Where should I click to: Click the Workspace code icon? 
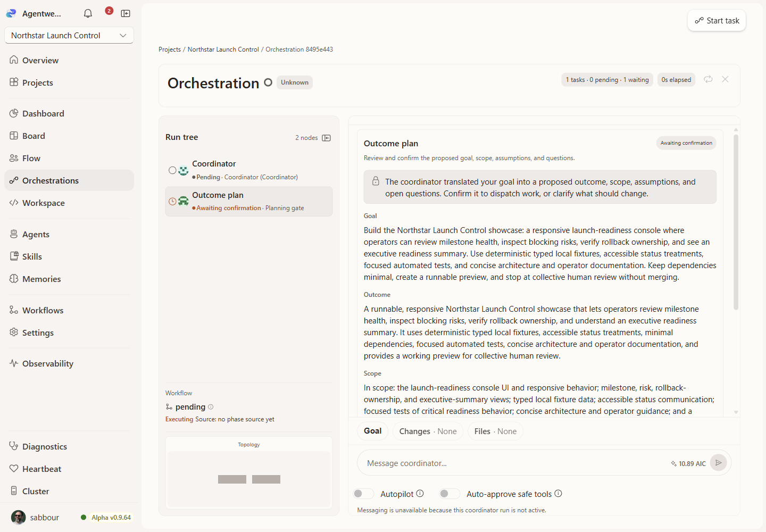pos(14,203)
